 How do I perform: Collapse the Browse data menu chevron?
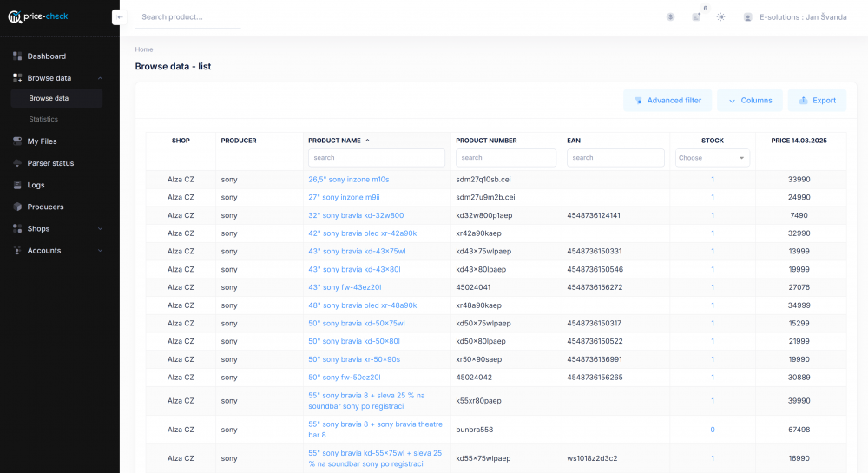pyautogui.click(x=100, y=78)
